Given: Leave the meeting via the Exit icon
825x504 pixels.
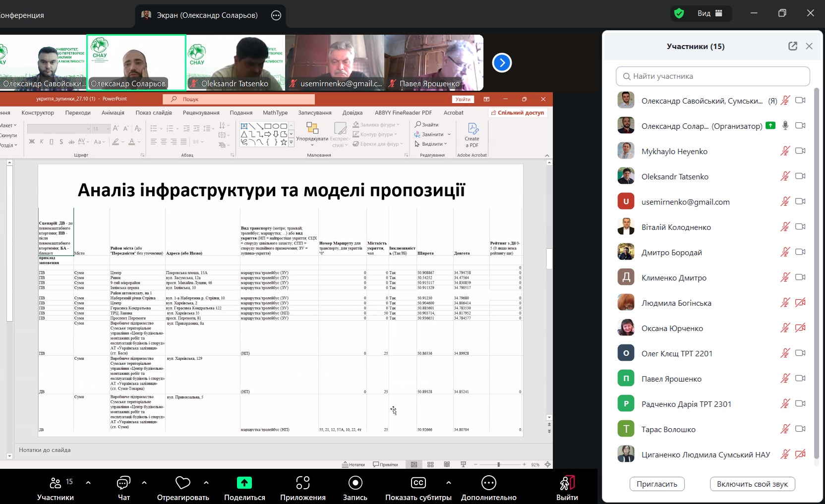Looking at the screenshot, I should pos(567,483).
